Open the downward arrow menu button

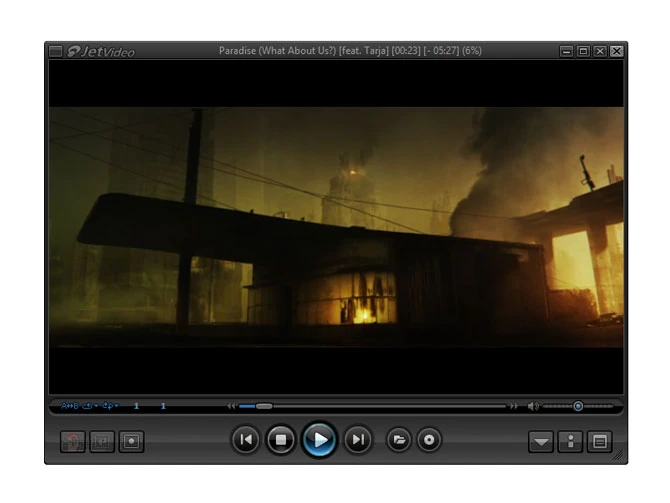tap(541, 441)
